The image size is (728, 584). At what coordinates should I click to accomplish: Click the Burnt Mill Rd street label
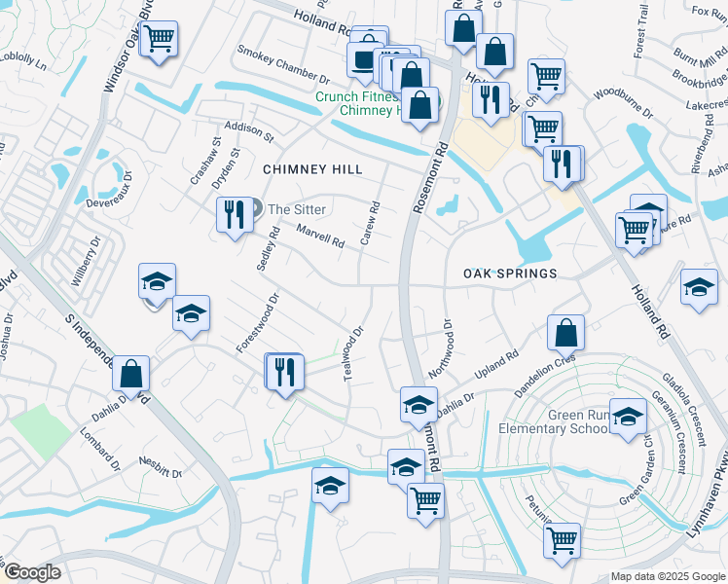pos(700,56)
